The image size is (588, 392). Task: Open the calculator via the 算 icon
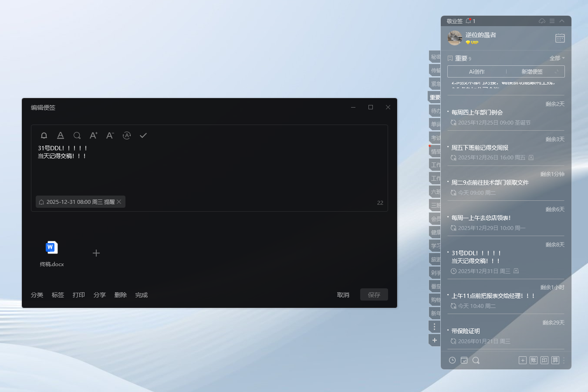[555, 360]
